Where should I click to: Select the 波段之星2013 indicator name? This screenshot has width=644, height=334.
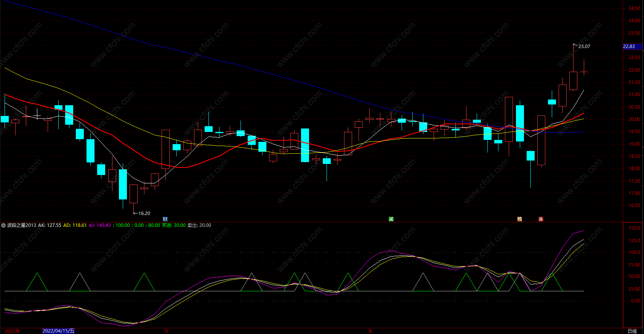tap(22, 225)
